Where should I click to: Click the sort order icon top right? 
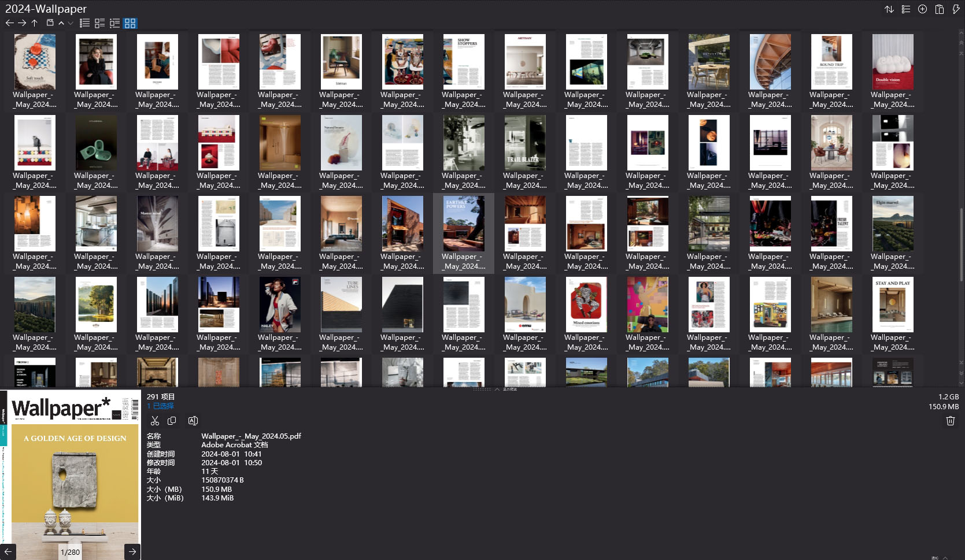pos(890,9)
